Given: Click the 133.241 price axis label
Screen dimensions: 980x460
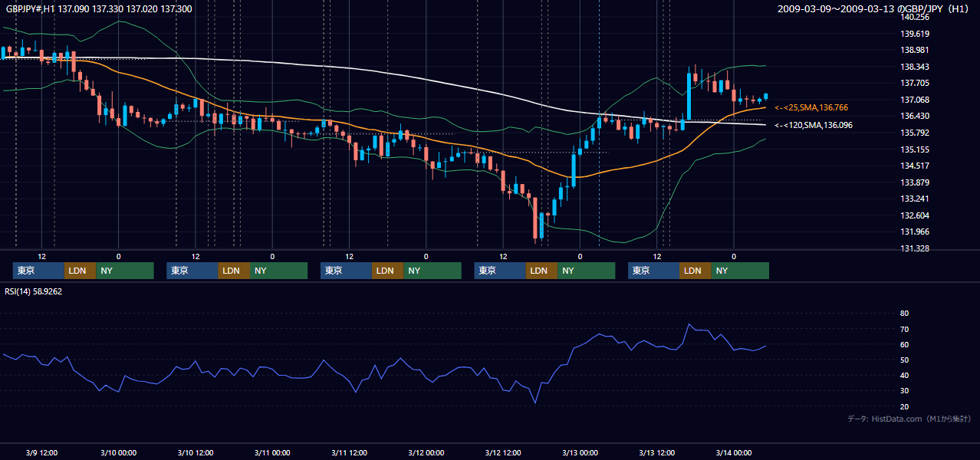Looking at the screenshot, I should (915, 199).
